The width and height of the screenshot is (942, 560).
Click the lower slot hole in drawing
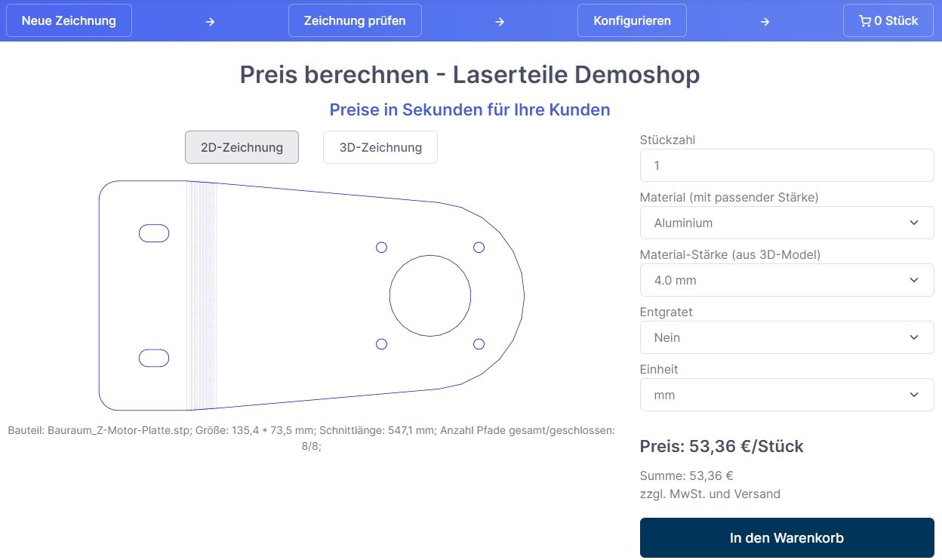154,358
